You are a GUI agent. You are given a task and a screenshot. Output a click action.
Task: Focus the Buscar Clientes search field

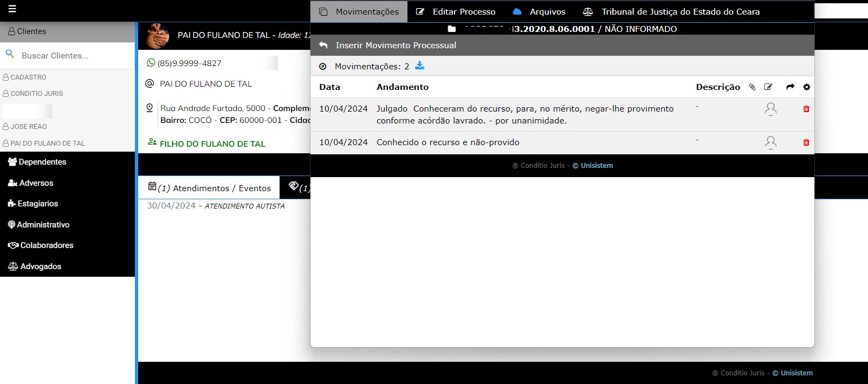click(76, 55)
